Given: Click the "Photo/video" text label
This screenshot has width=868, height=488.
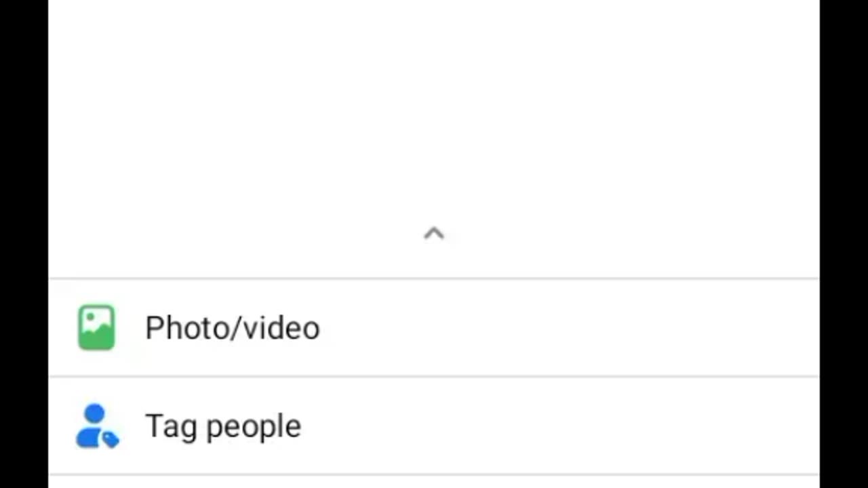Looking at the screenshot, I should 233,328.
